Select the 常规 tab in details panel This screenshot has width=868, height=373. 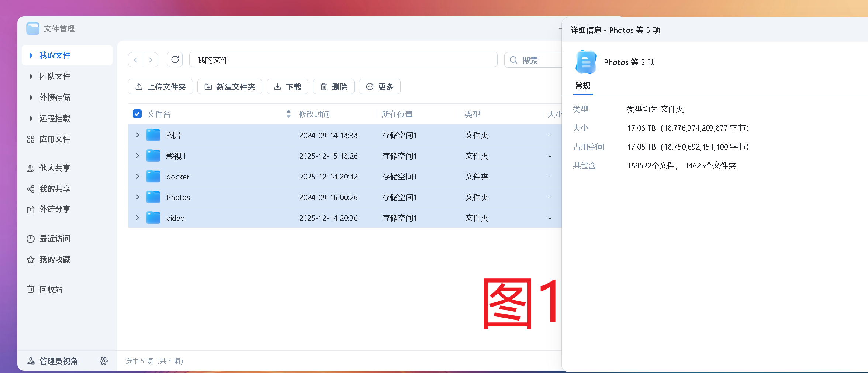pos(583,86)
